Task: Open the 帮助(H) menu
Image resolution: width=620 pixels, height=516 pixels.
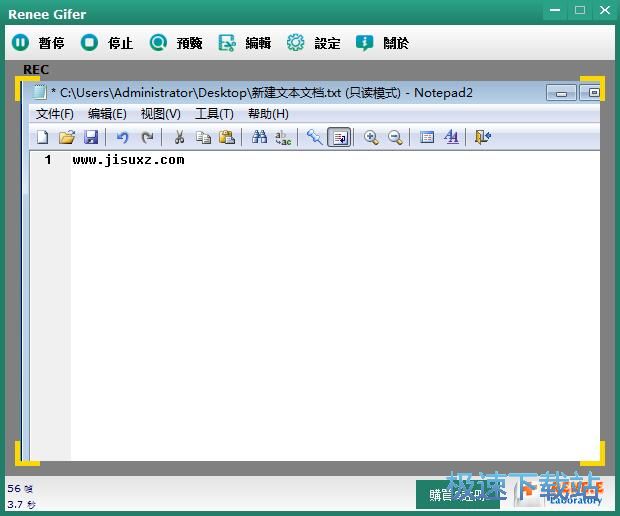Action: pos(268,114)
